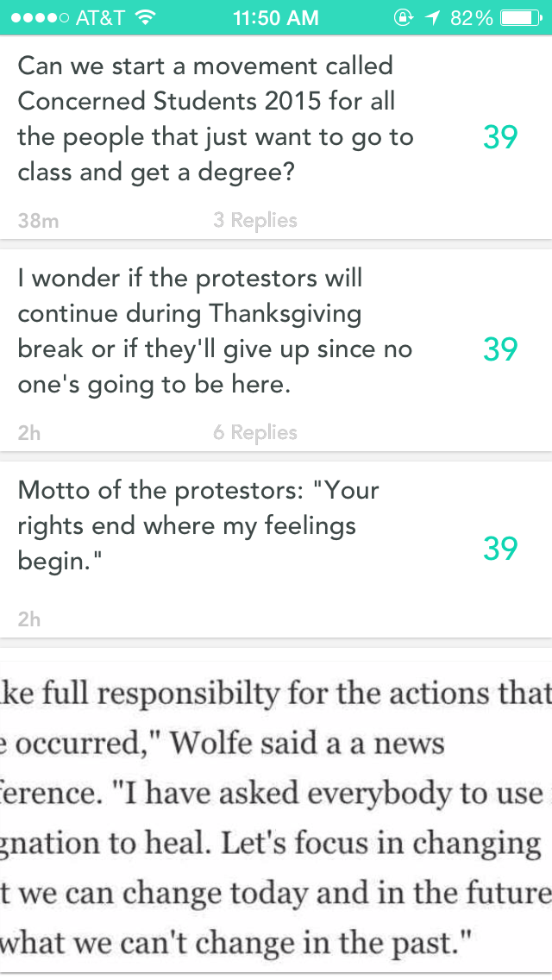Tap the 82% battery percentage
Screen dimensions: 552x980
[471, 17]
